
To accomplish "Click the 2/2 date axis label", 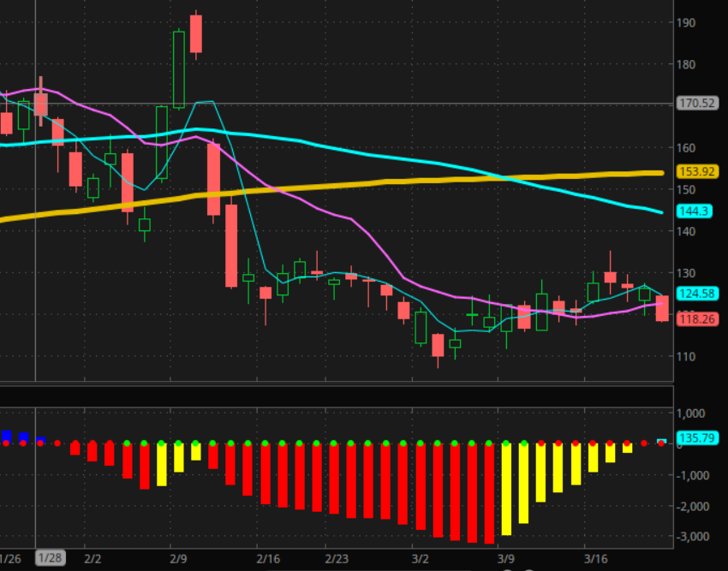I will (92, 558).
